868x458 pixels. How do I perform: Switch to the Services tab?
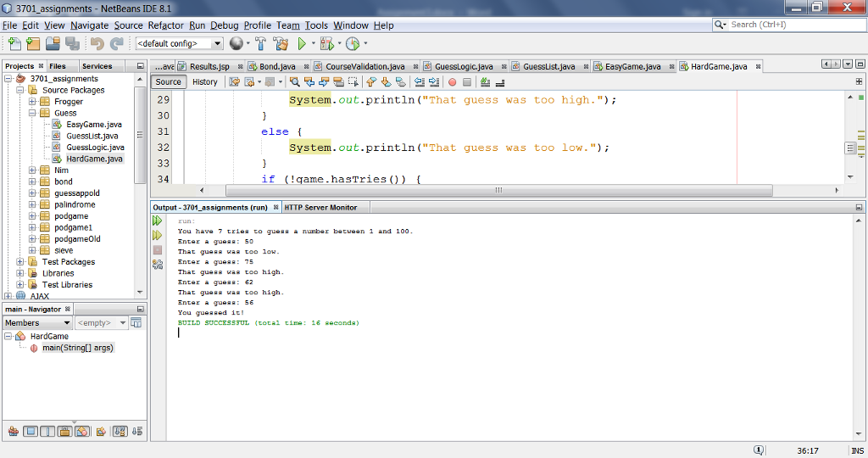pos(97,66)
